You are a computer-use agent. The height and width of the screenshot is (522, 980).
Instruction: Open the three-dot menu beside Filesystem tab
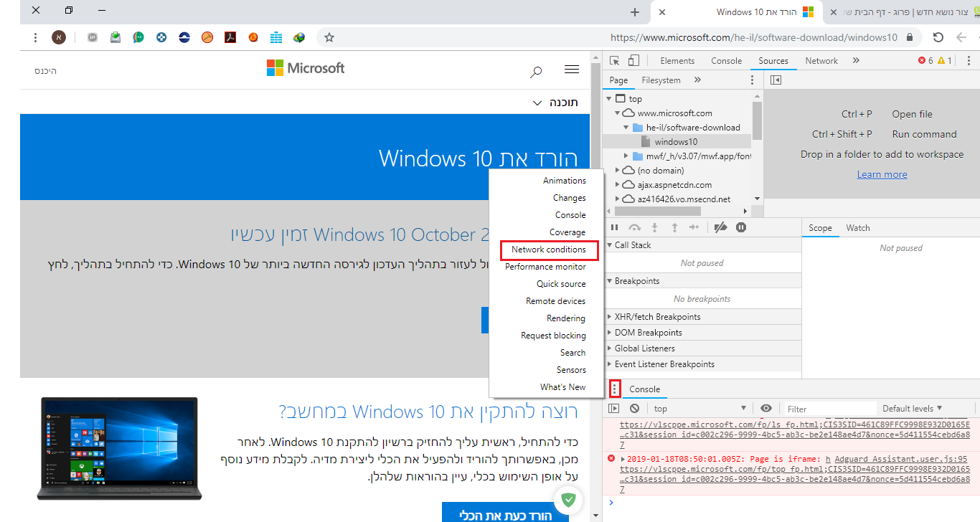pos(752,80)
